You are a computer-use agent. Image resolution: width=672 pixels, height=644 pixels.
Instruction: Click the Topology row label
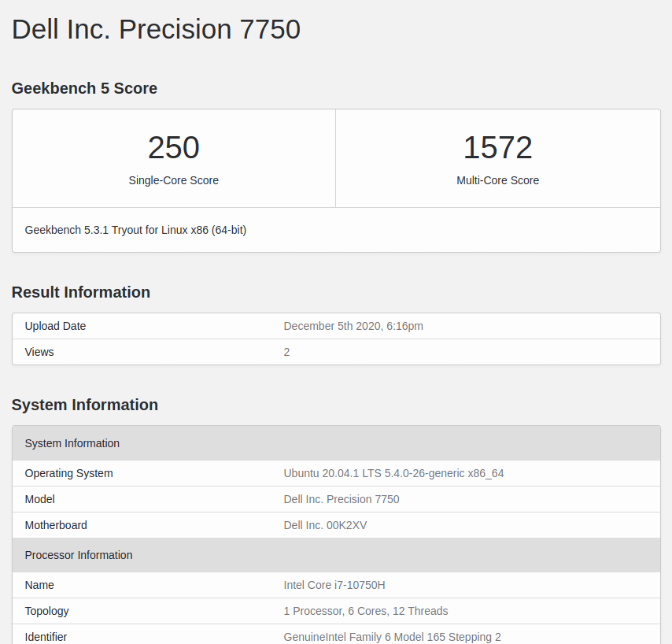(x=46, y=611)
